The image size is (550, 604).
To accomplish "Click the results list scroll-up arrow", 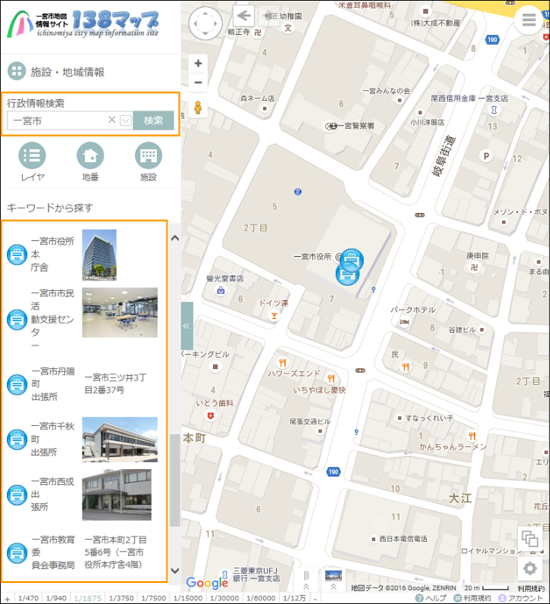I will [175, 238].
